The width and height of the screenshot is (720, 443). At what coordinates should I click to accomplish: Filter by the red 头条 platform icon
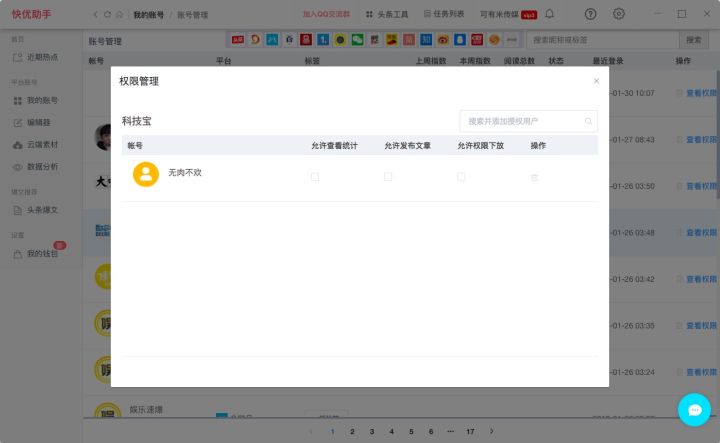[x=237, y=39]
